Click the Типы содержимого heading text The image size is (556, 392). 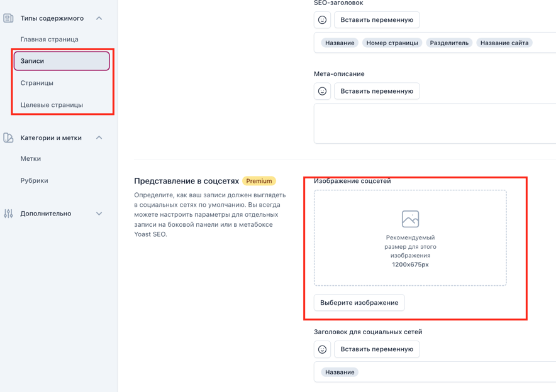(x=52, y=18)
